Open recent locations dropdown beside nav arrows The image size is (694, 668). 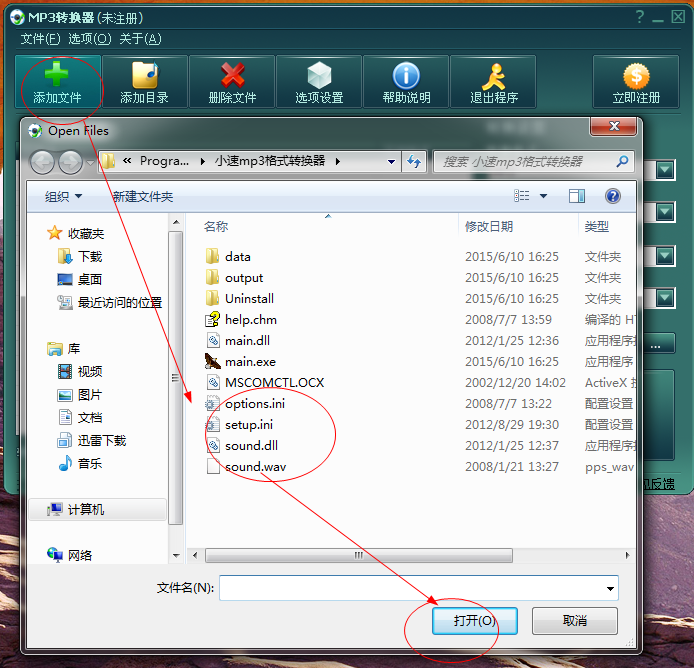tap(90, 162)
